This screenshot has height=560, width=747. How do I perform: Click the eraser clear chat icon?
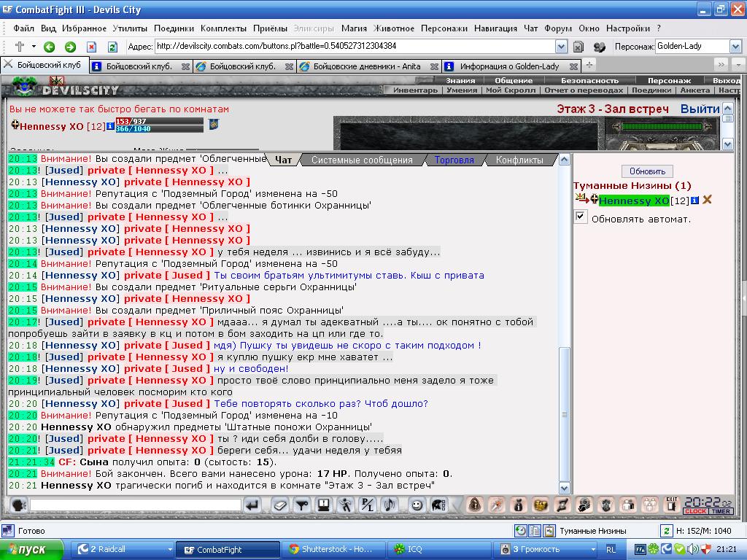point(280,505)
